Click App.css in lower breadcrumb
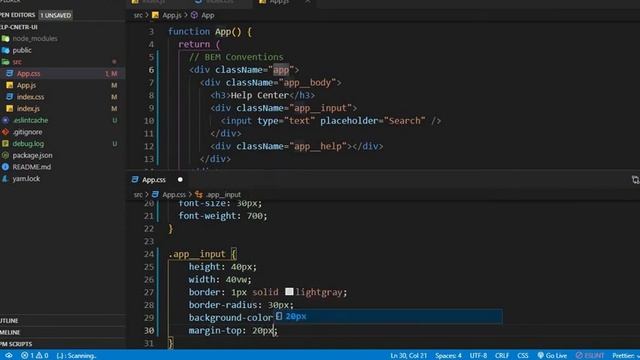The height and width of the screenshot is (360, 640). point(174,195)
